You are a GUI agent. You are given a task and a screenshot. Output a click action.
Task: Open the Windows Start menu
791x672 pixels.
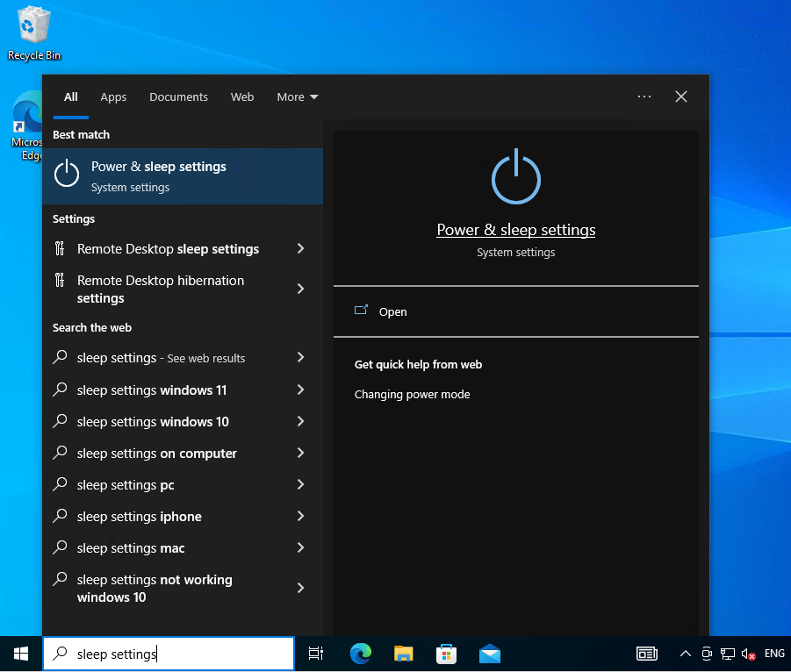click(21, 654)
